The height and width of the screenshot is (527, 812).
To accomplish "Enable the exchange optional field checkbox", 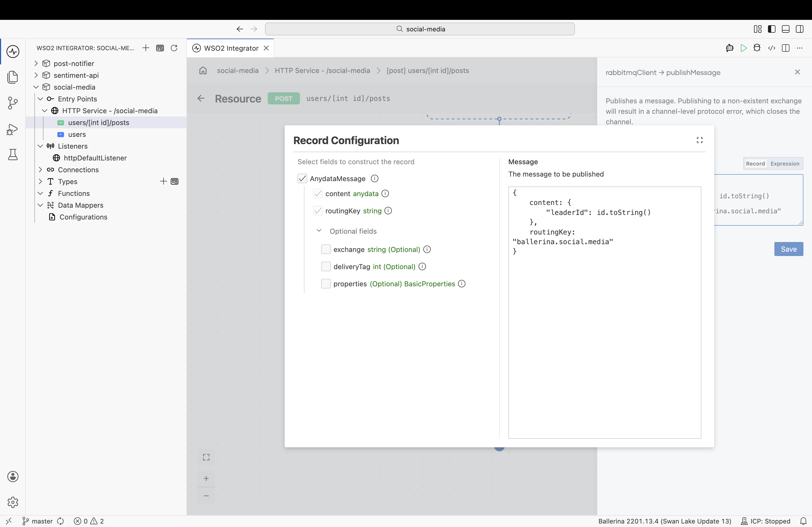I will pos(326,250).
